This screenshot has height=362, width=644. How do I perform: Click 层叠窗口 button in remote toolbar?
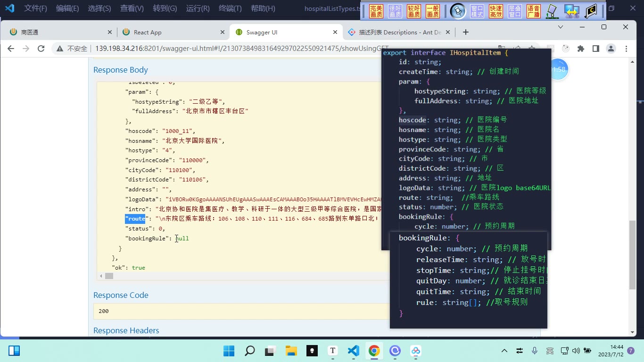[x=515, y=11]
